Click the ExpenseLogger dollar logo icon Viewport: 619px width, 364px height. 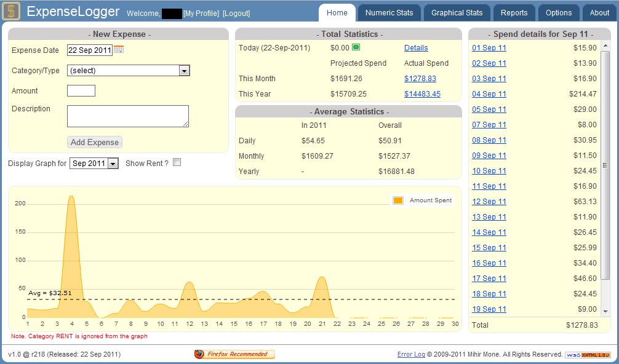point(12,12)
